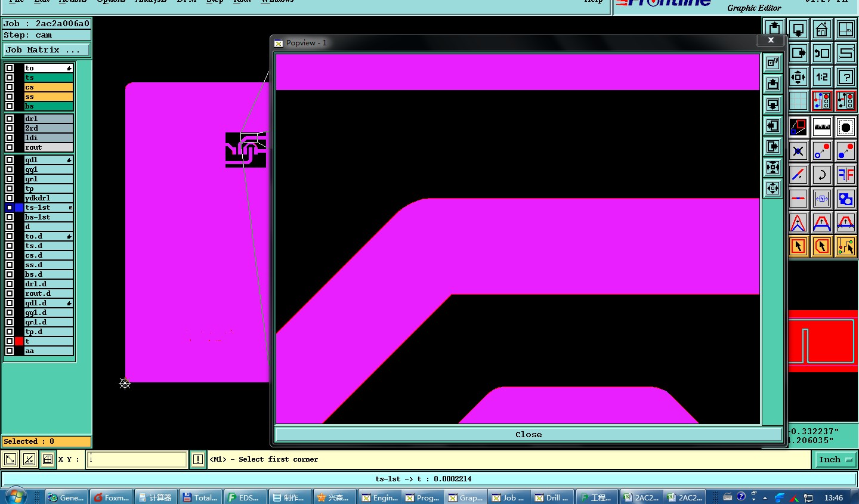Click the home view icon in the toolbar
This screenshot has width=859, height=504.
(822, 29)
